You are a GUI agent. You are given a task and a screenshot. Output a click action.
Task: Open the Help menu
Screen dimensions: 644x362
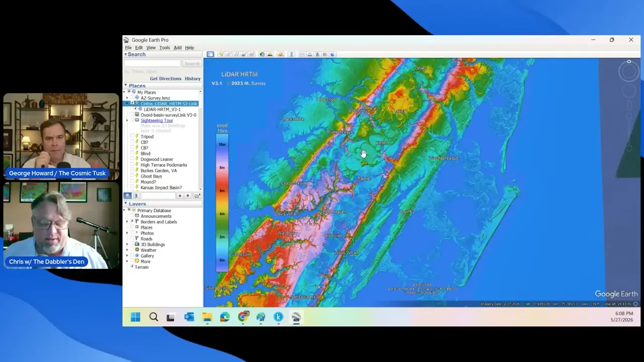point(189,48)
